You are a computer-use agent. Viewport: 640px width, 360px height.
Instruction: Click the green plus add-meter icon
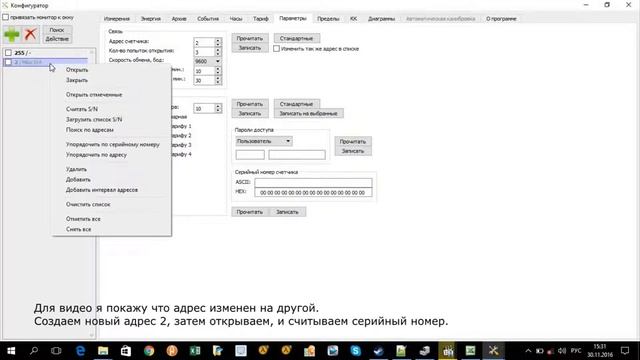12,34
